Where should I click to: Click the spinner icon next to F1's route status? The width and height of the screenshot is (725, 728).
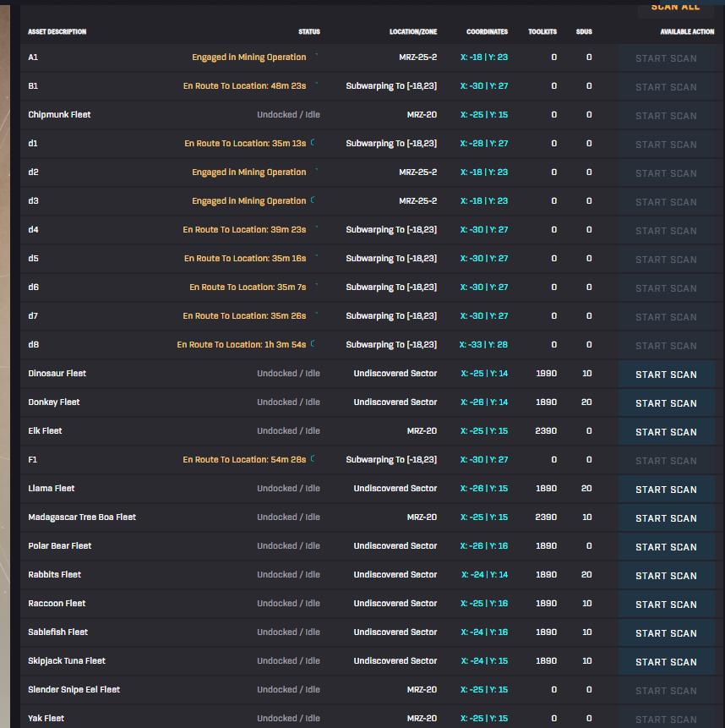(313, 457)
